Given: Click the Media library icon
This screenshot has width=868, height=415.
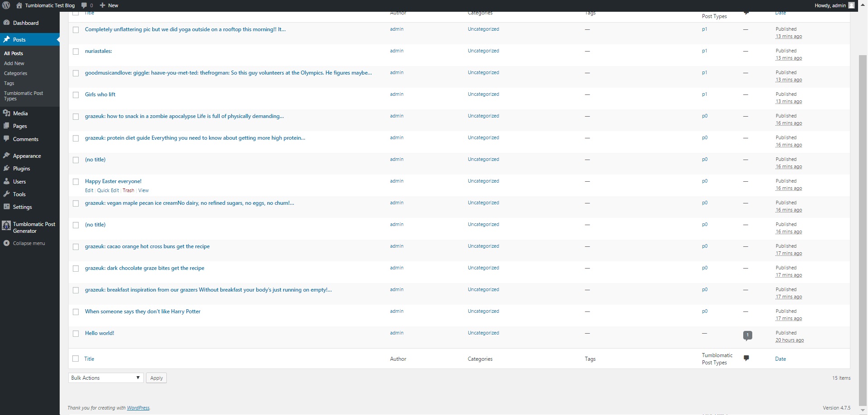Looking at the screenshot, I should (6, 113).
